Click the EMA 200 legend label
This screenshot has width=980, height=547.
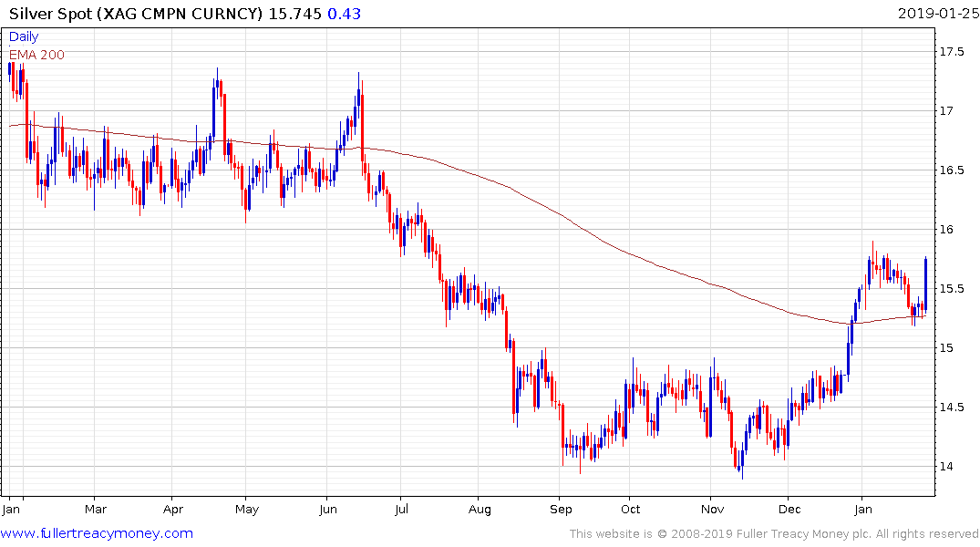(36, 55)
